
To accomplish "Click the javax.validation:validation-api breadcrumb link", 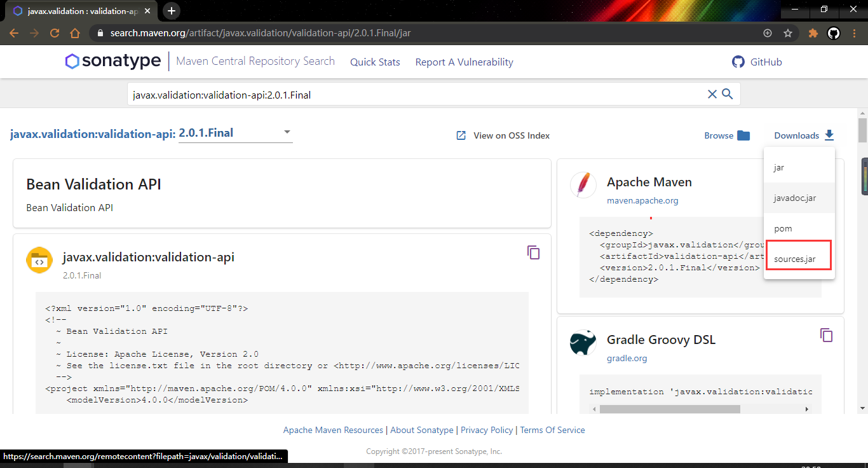I will 93,134.
